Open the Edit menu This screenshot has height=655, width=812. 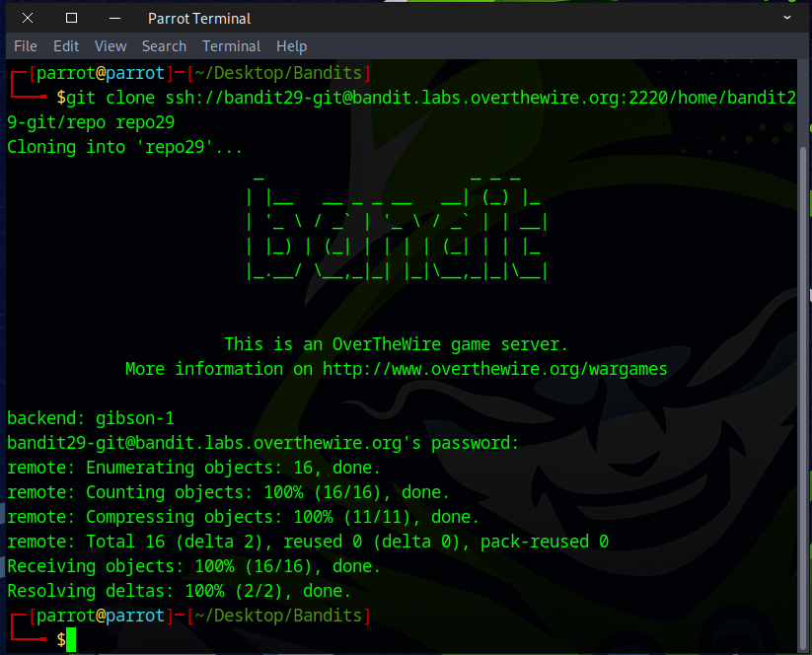tap(66, 46)
